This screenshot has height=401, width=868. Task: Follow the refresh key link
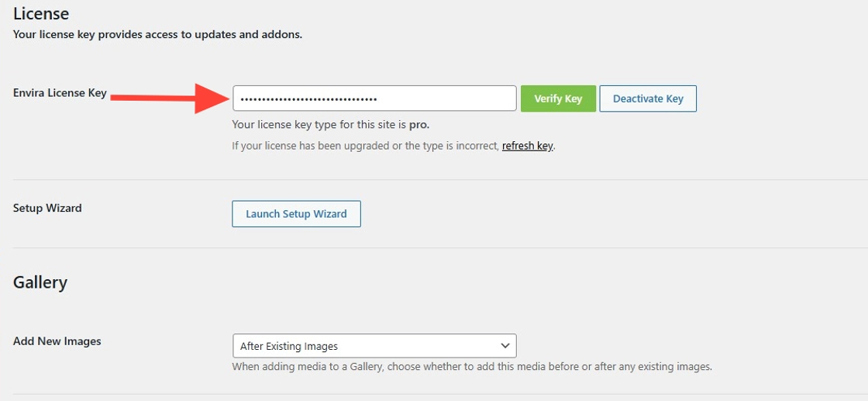pos(527,147)
